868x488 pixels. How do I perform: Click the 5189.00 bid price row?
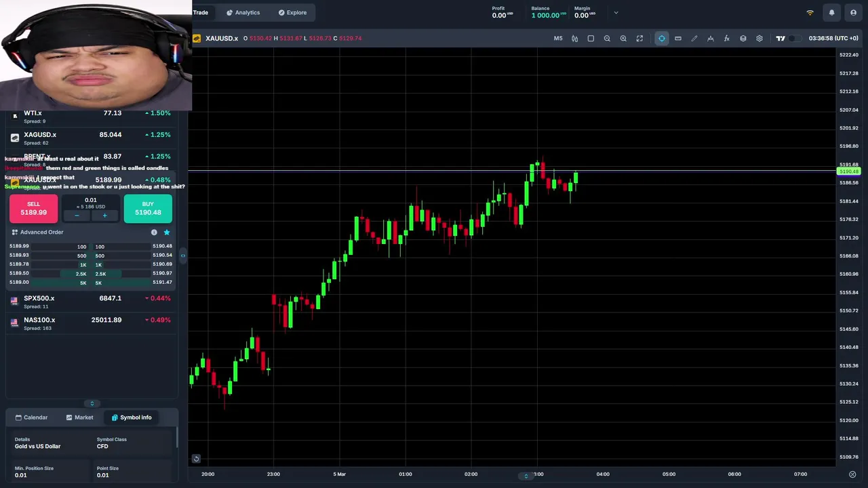[x=47, y=282]
